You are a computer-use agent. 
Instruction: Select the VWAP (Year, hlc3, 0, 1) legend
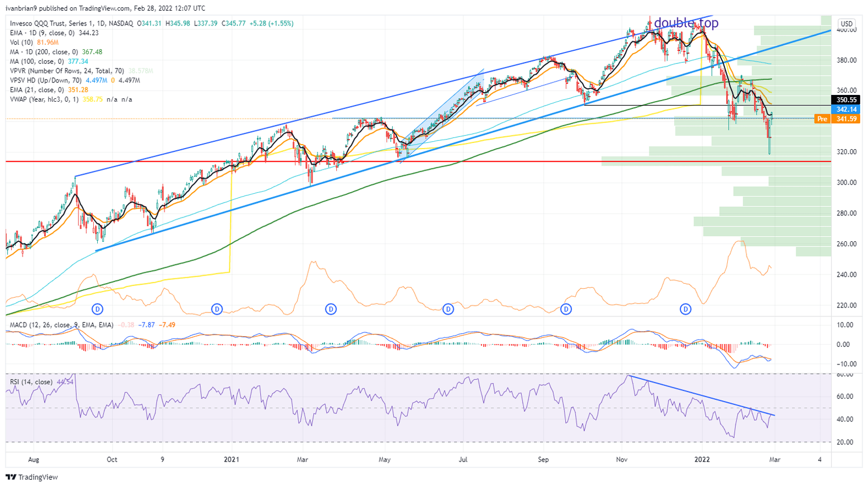(x=45, y=99)
